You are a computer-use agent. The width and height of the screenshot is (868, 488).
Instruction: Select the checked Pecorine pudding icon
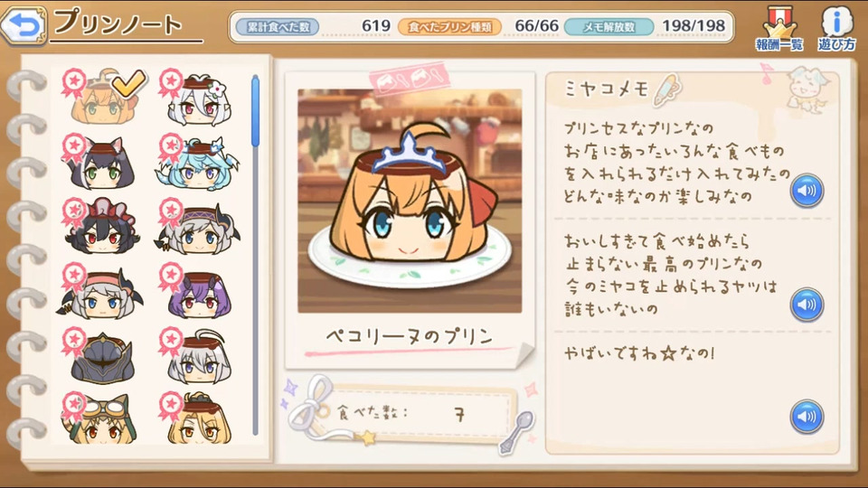click(103, 97)
